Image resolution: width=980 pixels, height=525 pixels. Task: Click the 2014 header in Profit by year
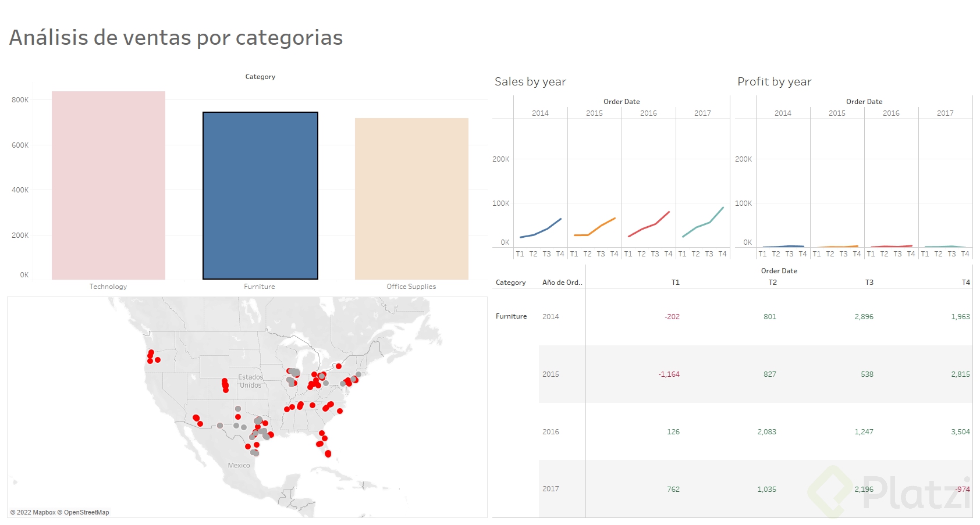pos(783,113)
